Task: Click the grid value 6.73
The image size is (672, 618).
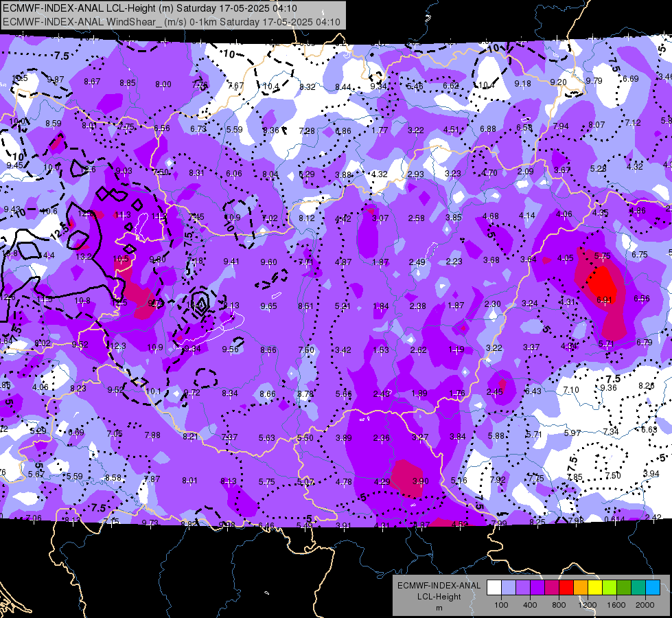Action: click(x=198, y=128)
